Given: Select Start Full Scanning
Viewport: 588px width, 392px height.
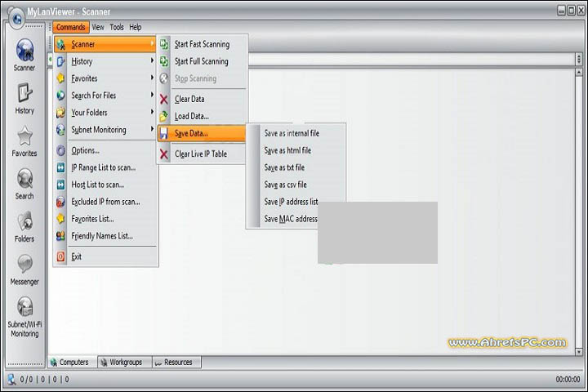Looking at the screenshot, I should (x=203, y=61).
